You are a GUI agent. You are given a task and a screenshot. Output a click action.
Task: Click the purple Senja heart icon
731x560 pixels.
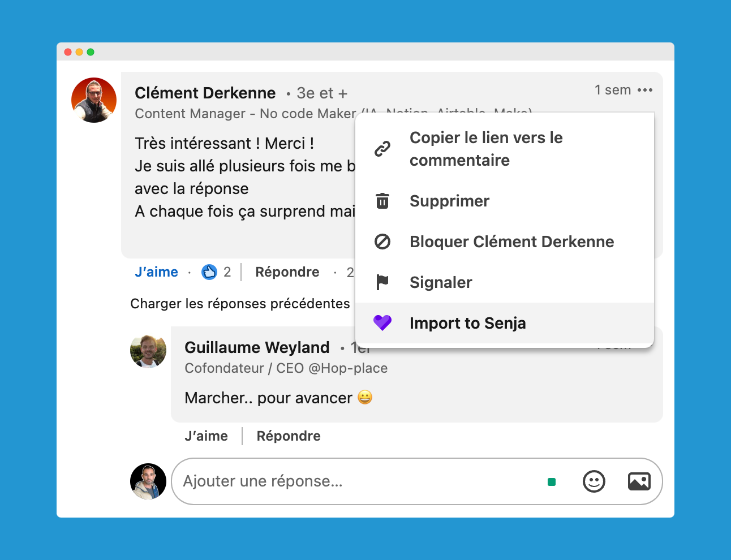[x=382, y=323]
